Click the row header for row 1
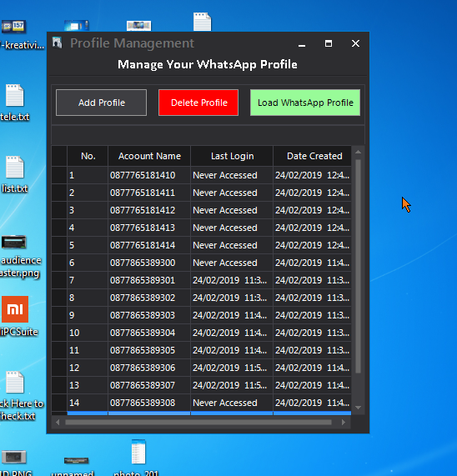Image resolution: width=457 pixels, height=476 pixels. click(x=59, y=175)
